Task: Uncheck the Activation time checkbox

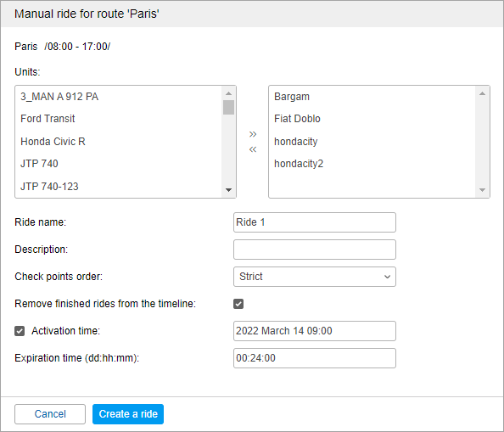Action: coord(20,331)
